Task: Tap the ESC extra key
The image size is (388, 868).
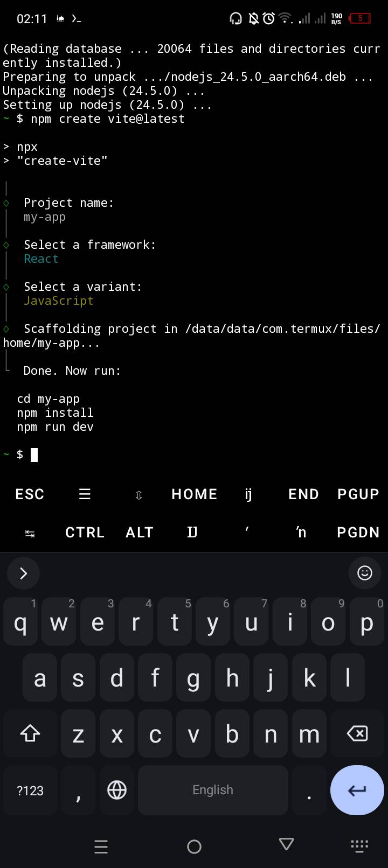Action: coord(30,494)
